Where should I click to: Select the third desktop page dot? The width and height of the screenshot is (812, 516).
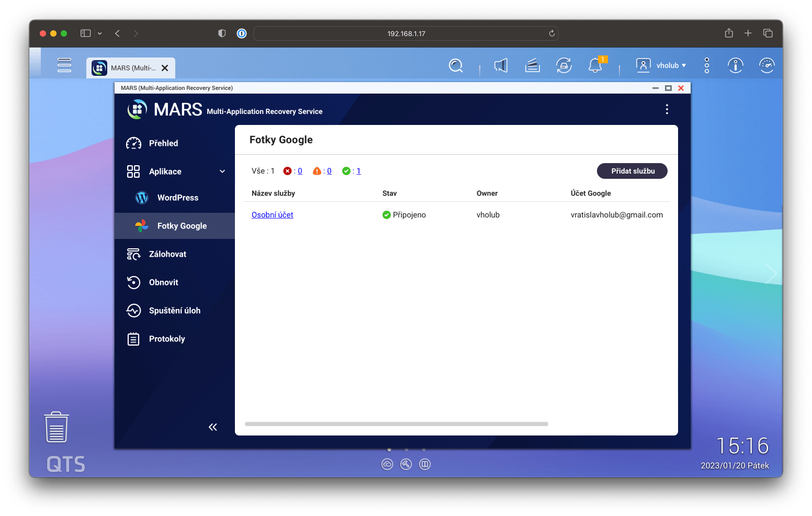(424, 450)
